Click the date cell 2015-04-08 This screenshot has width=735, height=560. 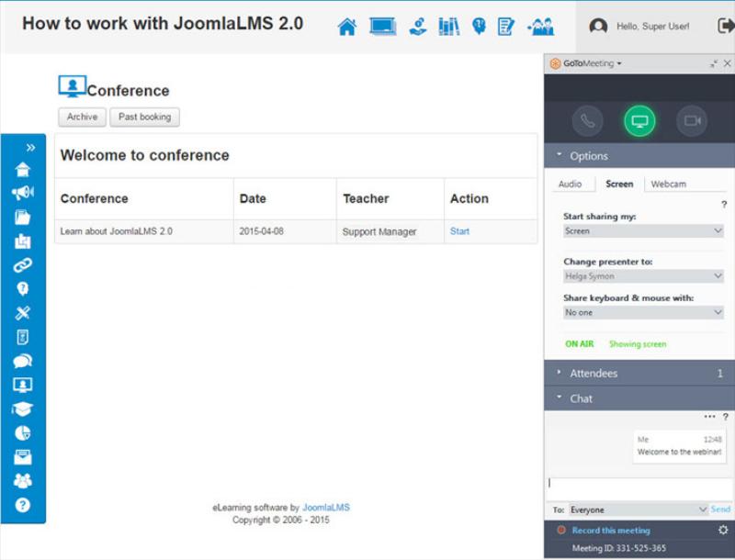285,231
